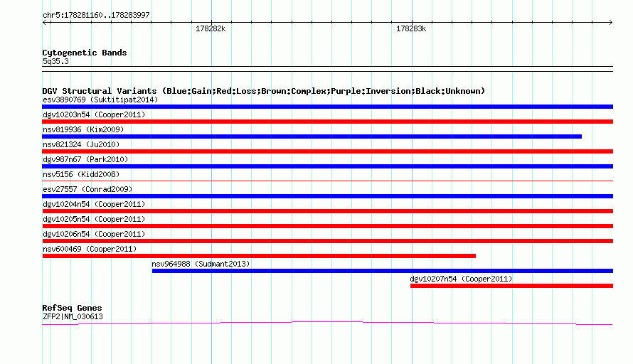Open variant label nsv964988 (Sudmant2013)
Viewport: 633px width, 364px height.
click(201, 264)
